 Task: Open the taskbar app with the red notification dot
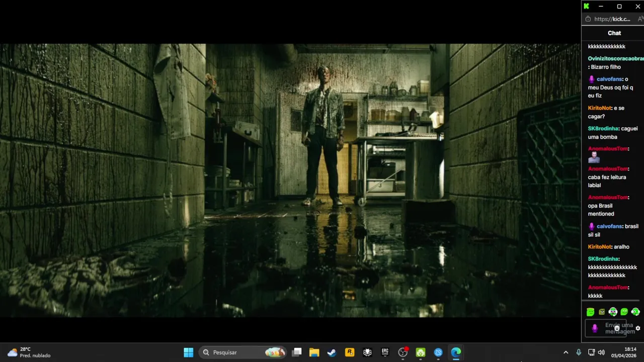click(403, 352)
